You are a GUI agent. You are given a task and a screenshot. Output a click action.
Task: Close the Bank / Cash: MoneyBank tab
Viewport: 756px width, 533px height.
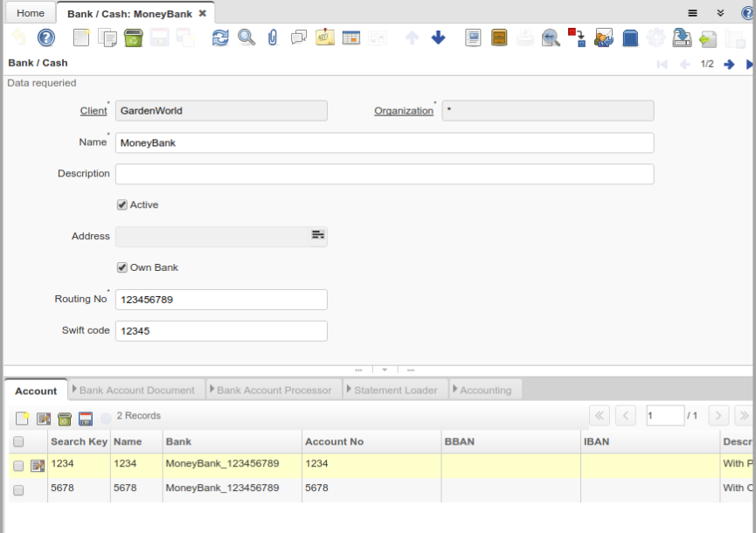pos(203,13)
